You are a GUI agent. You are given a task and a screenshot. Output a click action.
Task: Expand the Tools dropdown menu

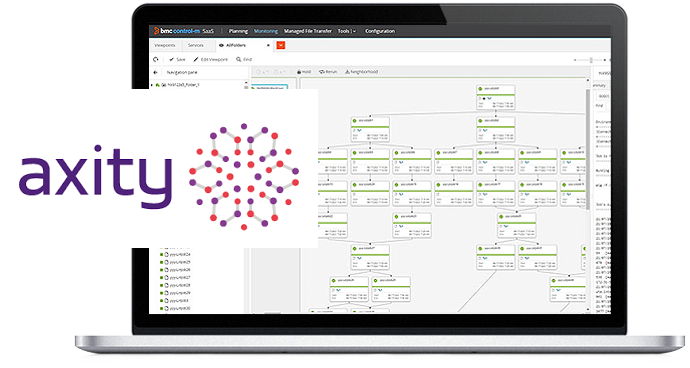[x=346, y=31]
